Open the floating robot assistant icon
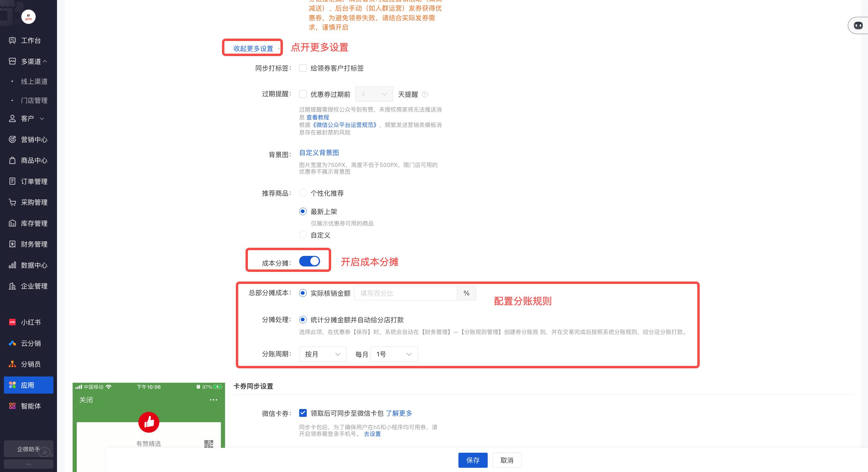This screenshot has width=868, height=472. (x=858, y=25)
